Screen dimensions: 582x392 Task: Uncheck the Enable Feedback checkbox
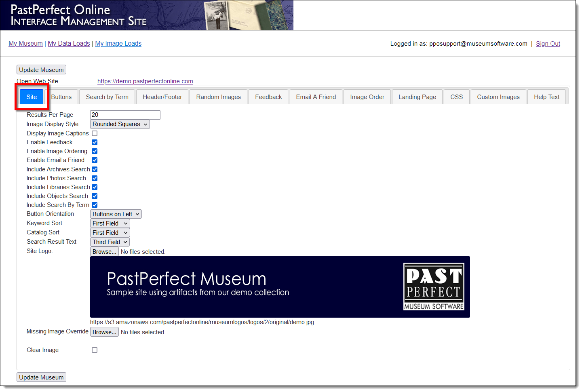95,142
